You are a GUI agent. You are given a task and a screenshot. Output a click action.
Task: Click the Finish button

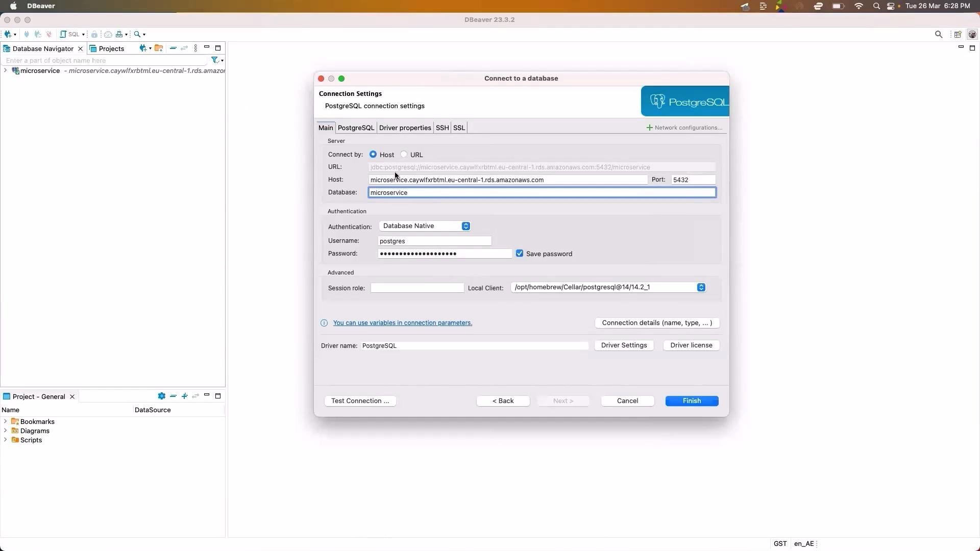[x=692, y=401]
